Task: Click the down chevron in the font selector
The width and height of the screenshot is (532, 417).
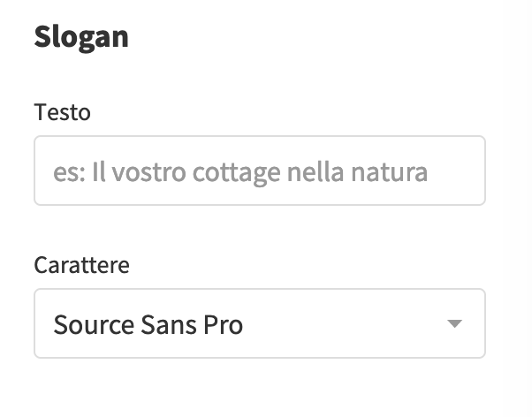Action: coord(455,323)
